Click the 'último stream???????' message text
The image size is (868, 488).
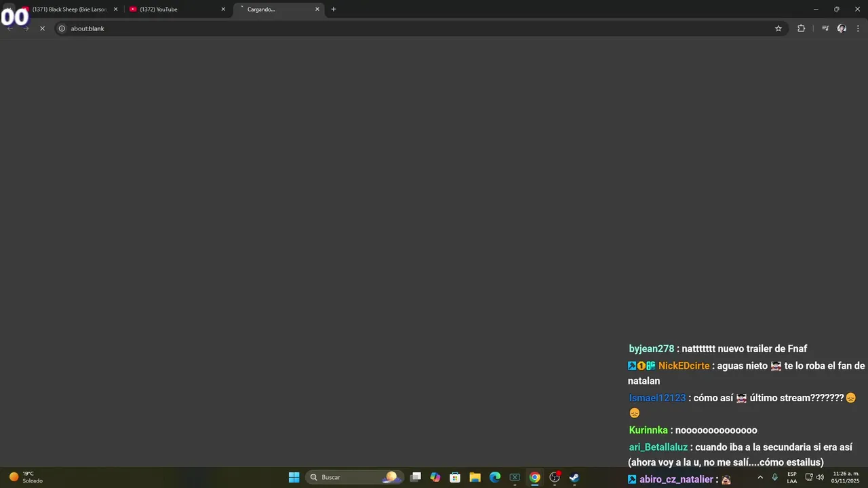click(x=797, y=398)
